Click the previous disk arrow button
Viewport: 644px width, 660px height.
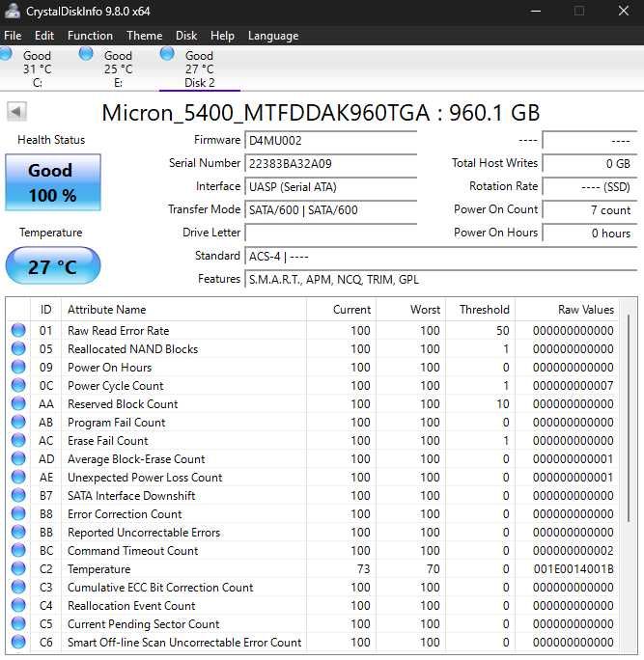(16, 112)
